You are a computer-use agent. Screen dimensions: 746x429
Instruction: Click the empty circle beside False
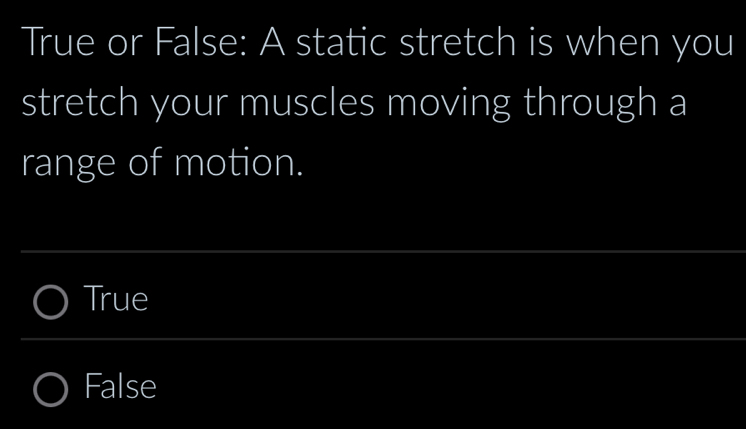point(52,388)
